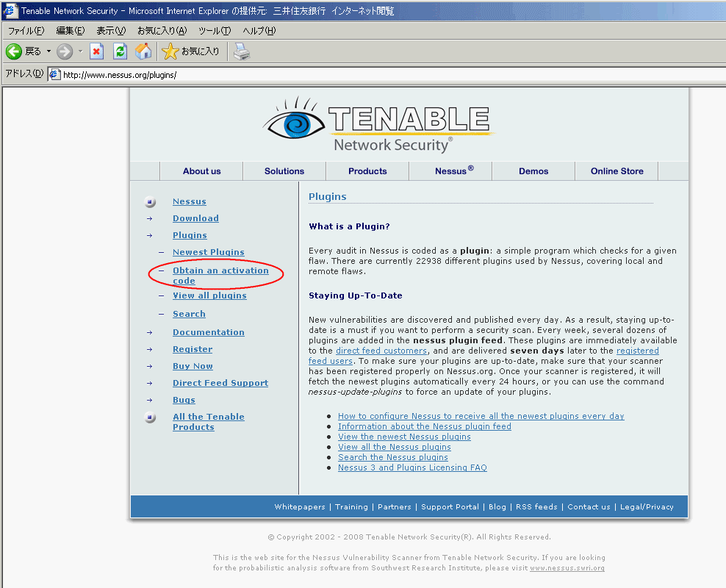Click the arrow icon beside Download
Viewport: 726px width, 588px height.
149,218
